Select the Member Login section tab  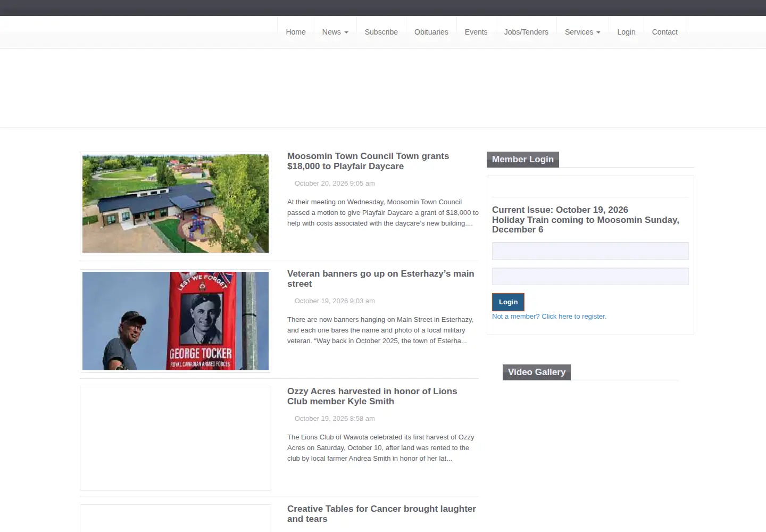pos(523,160)
